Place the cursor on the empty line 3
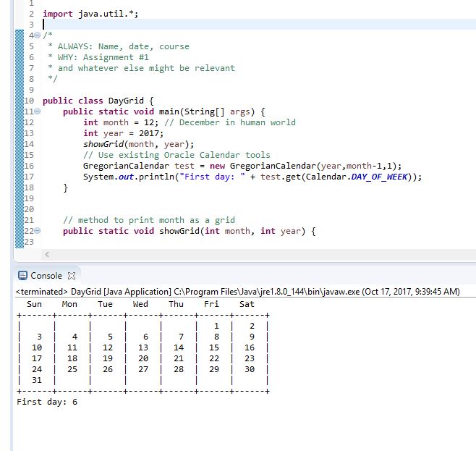The height and width of the screenshot is (451, 476). 258,25
